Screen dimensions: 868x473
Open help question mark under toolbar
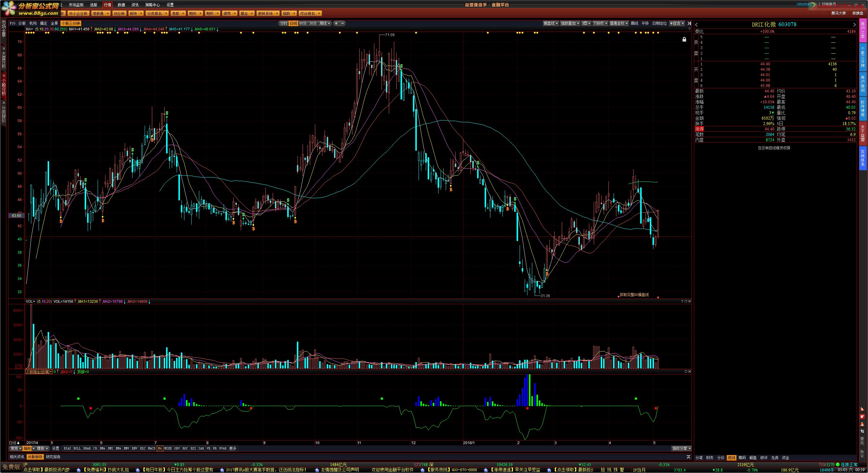click(x=689, y=29)
